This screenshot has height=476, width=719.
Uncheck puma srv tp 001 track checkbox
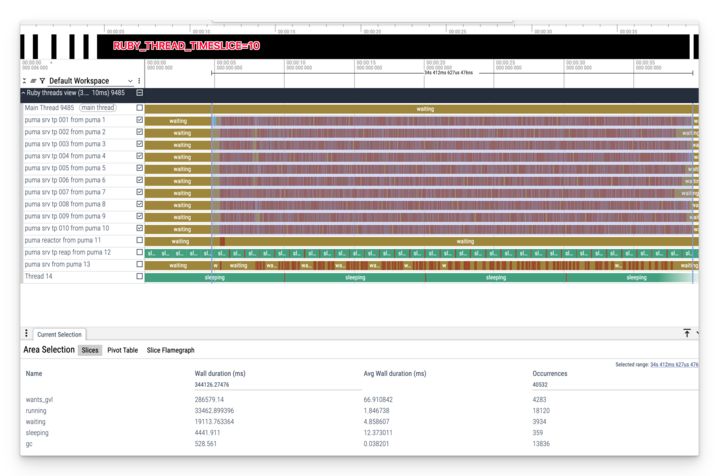(139, 120)
